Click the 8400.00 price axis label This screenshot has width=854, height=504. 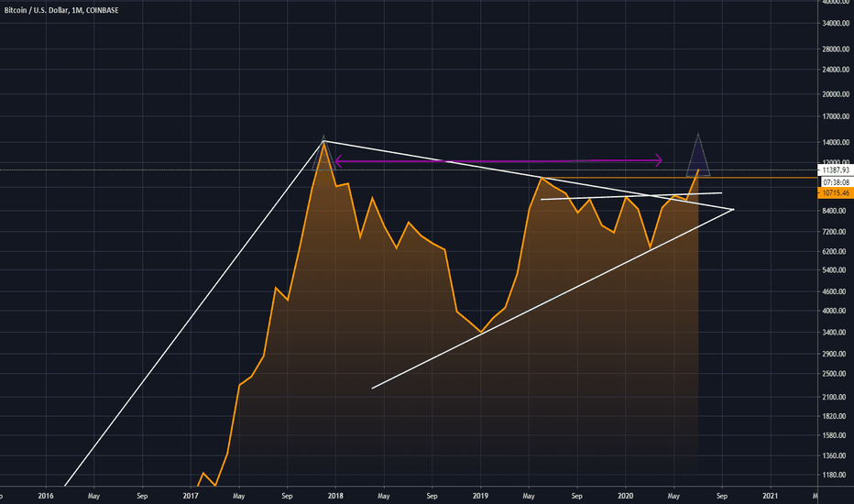tap(835, 211)
